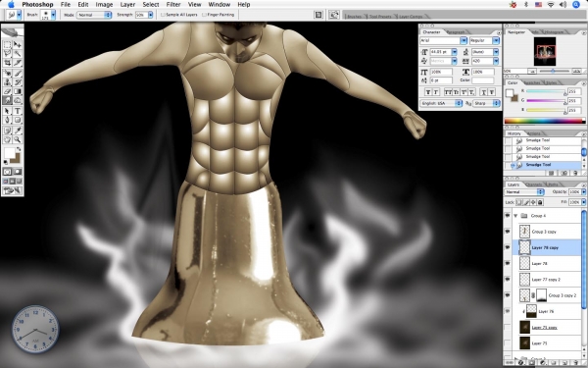The image size is (588, 368).
Task: Select the Zoom tool
Action: pos(18,139)
